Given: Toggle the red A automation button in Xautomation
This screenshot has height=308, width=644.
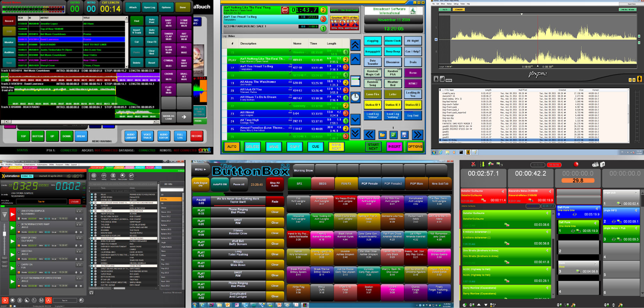Looking at the screenshot, I should tap(49, 301).
